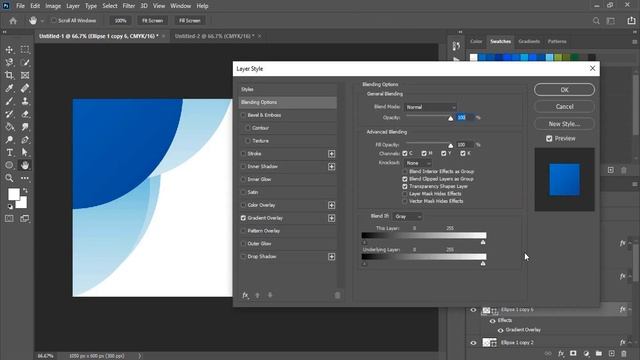Image resolution: width=640 pixels, height=360 pixels.
Task: Switch to the Patterns panel tab
Action: 557,41
